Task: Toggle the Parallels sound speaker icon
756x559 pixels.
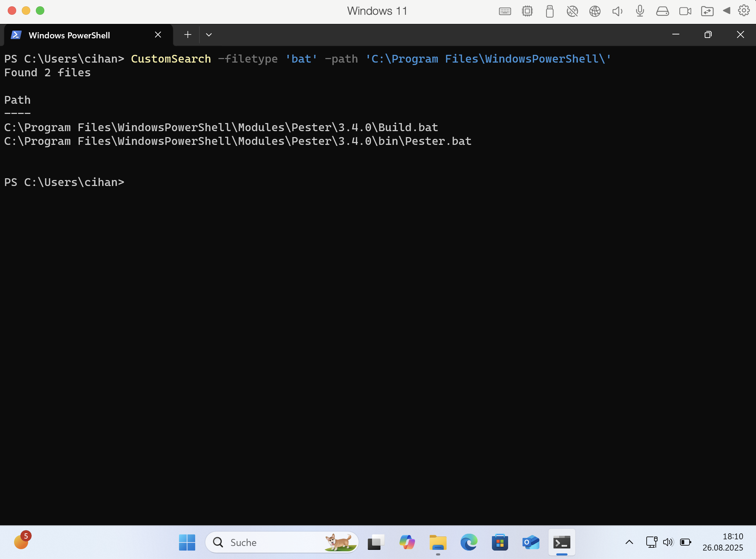Action: click(x=617, y=11)
